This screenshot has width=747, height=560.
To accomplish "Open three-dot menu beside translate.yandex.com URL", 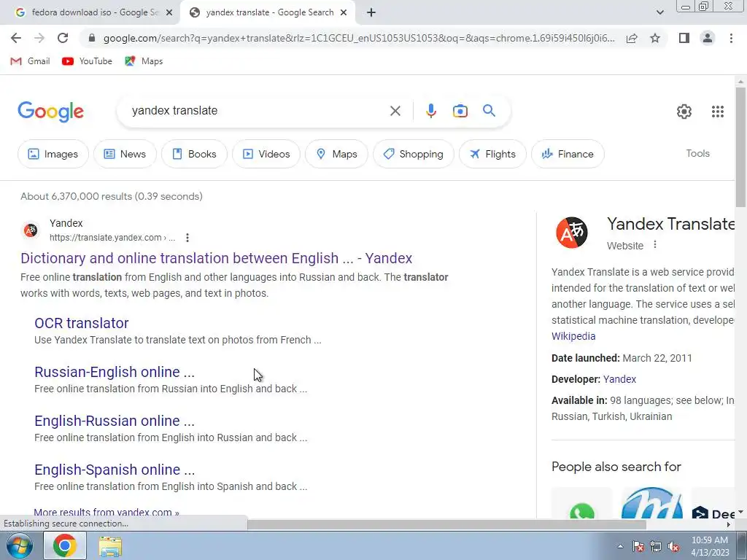I will 187,237.
